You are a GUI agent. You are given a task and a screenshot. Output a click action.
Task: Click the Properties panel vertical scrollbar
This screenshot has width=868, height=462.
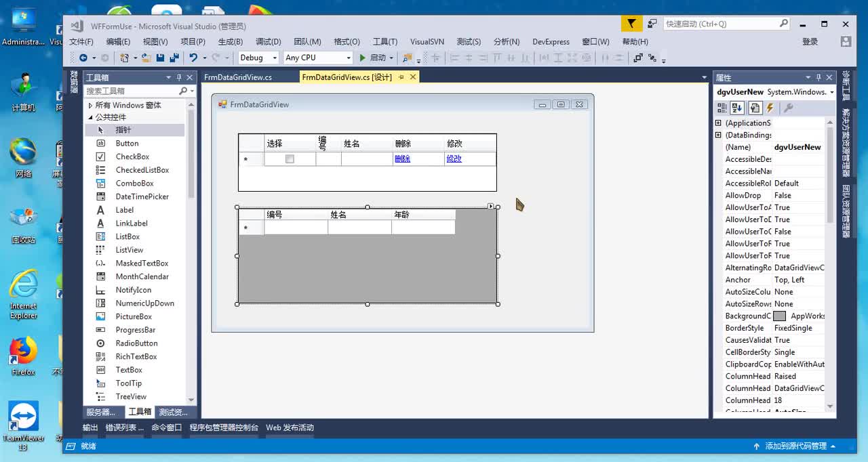pyautogui.click(x=831, y=264)
